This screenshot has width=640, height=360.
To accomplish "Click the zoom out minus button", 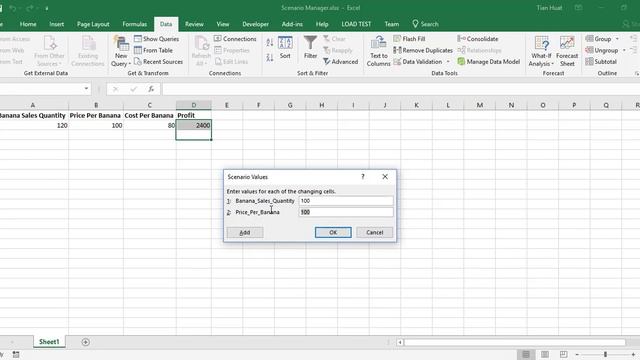I will coord(577,354).
